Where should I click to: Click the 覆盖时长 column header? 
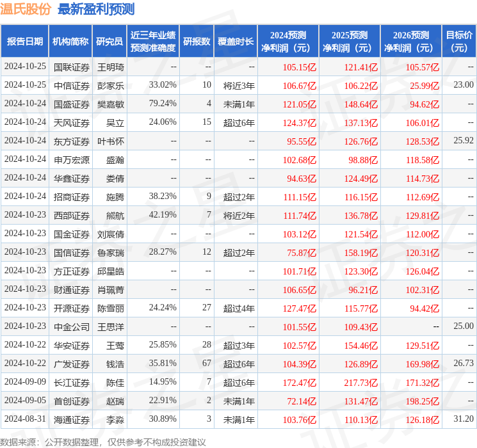pyautogui.click(x=236, y=41)
